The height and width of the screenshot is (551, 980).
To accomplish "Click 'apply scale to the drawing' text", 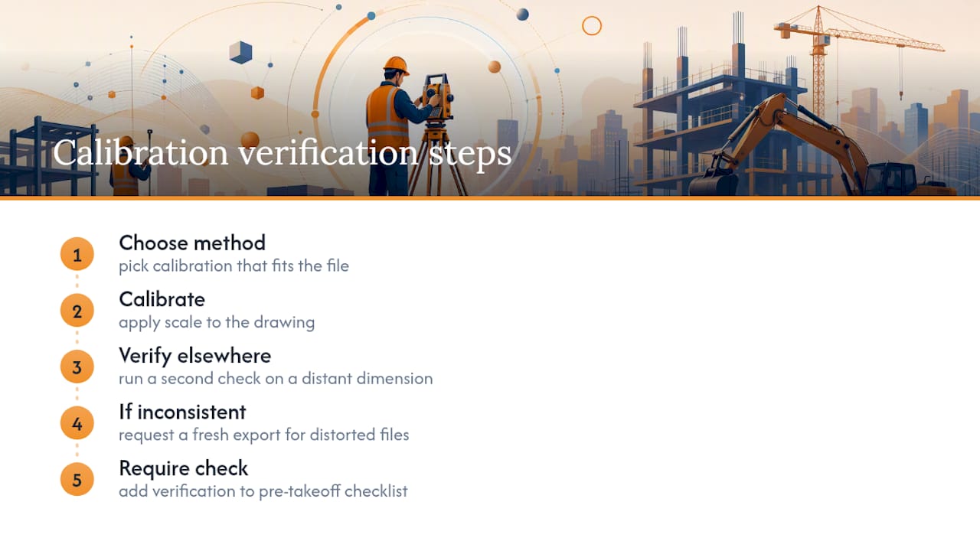I will [x=217, y=322].
